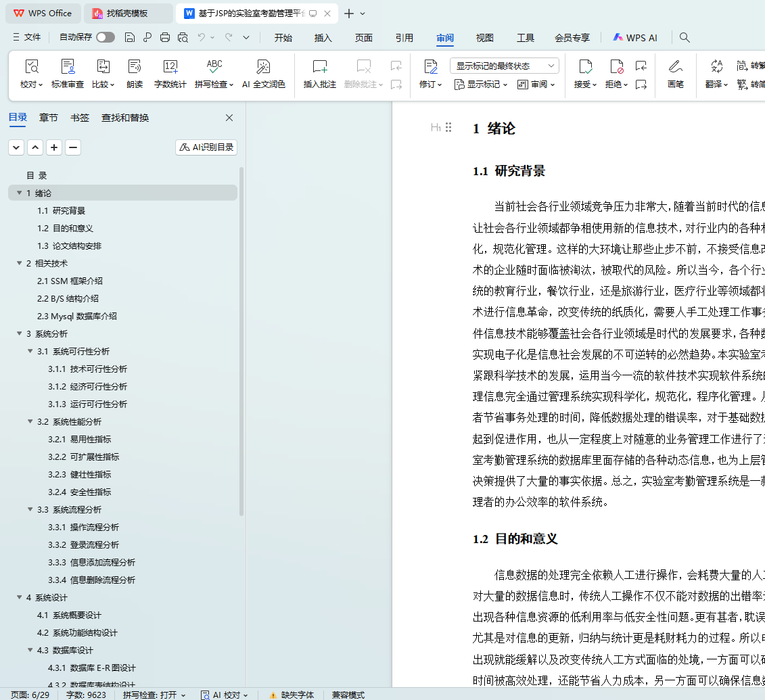765x700 pixels.
Task: Select 3.3.2 登录流程分析 outline entry
Action: (x=83, y=545)
